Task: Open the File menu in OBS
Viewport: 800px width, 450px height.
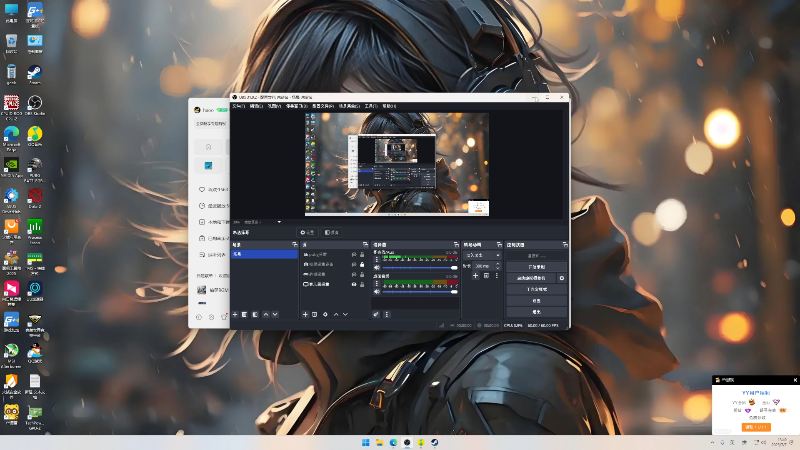Action: [x=238, y=106]
